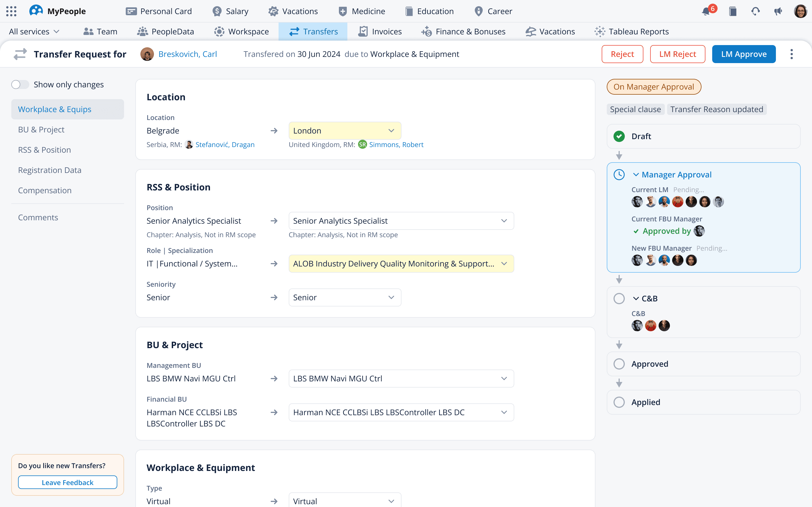Open the app grid launcher icon
The height and width of the screenshot is (507, 812).
coord(11,11)
